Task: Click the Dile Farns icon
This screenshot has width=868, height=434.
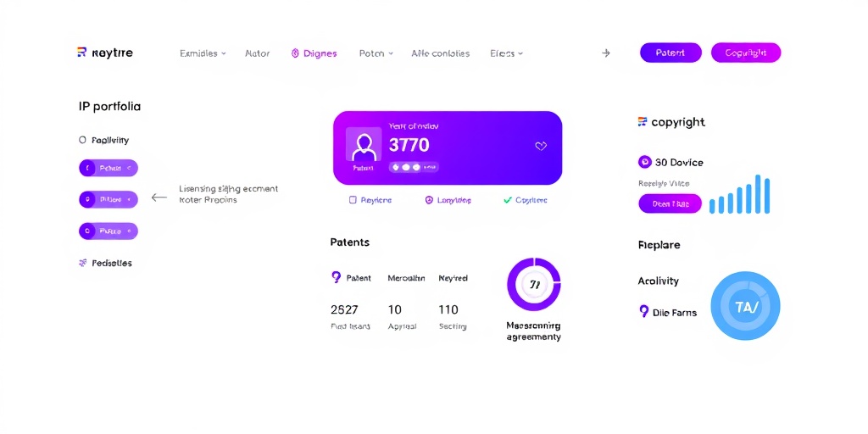Action: pyautogui.click(x=643, y=311)
